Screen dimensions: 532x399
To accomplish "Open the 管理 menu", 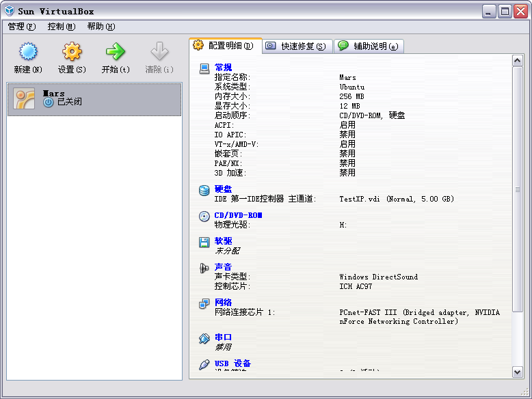I will tap(21, 27).
